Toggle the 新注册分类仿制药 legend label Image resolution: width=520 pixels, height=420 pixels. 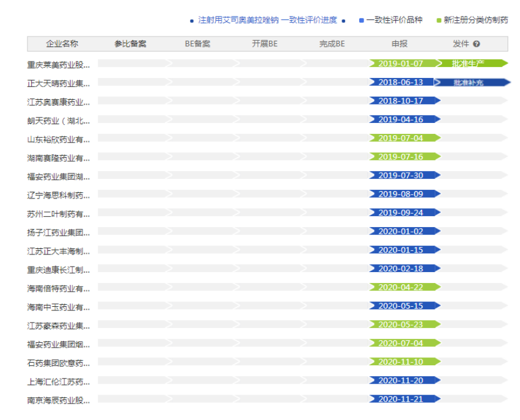(x=476, y=20)
